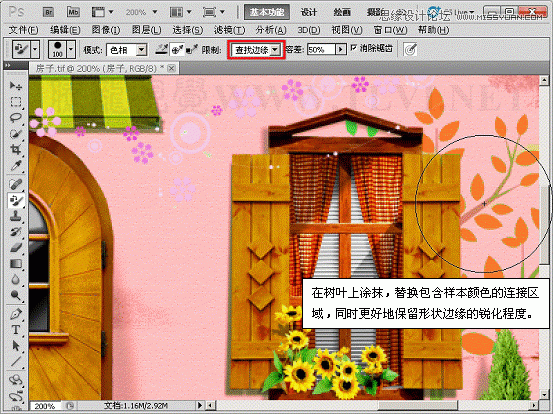Image resolution: width=553 pixels, height=414 pixels.
Task: Click the horizontal scrollbar left arrow
Action: coord(211,406)
